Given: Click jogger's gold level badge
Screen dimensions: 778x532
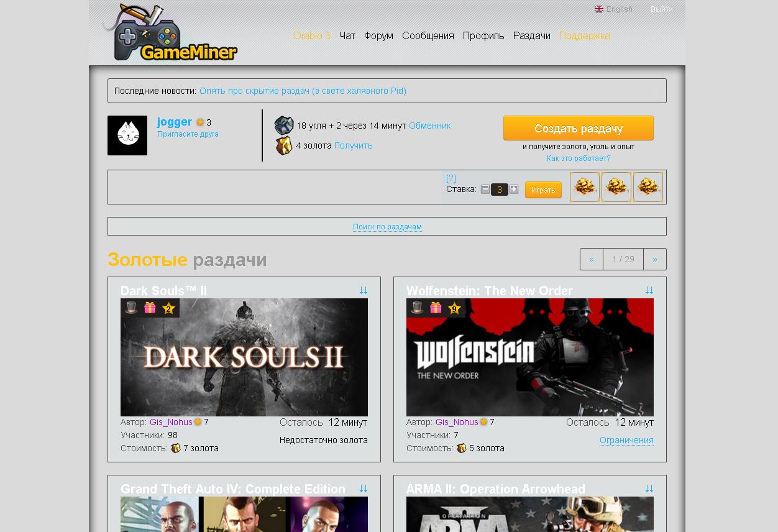Looking at the screenshot, I should [x=200, y=122].
